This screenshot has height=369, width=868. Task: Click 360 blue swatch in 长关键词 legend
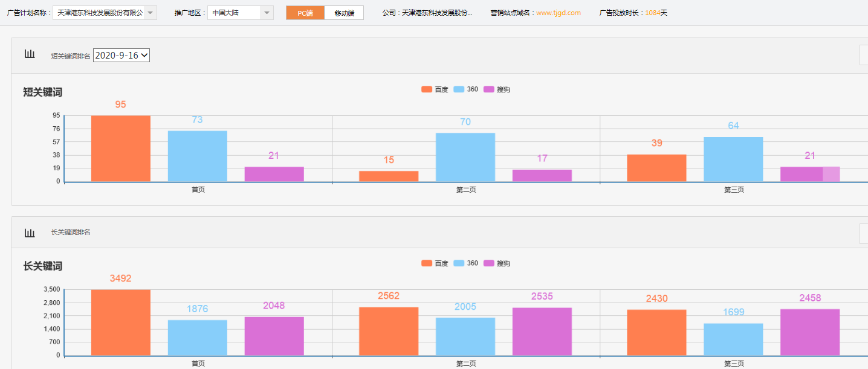pyautogui.click(x=459, y=263)
